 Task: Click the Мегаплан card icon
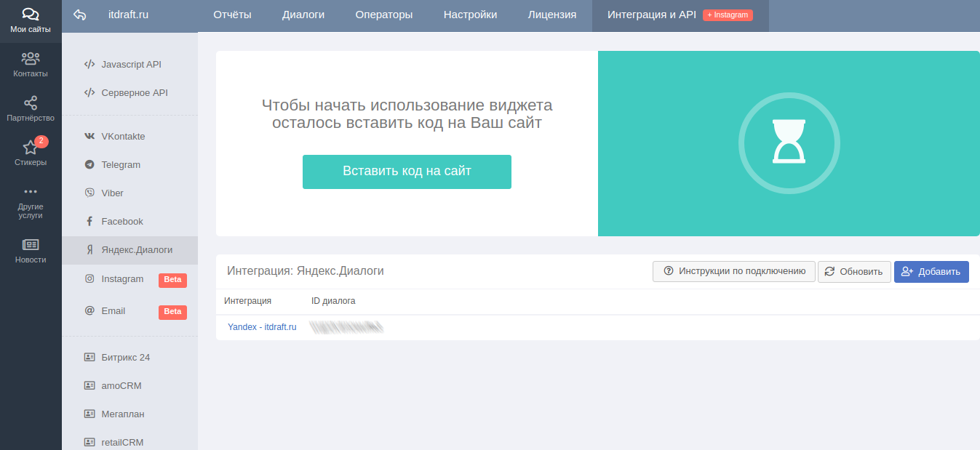(x=89, y=414)
